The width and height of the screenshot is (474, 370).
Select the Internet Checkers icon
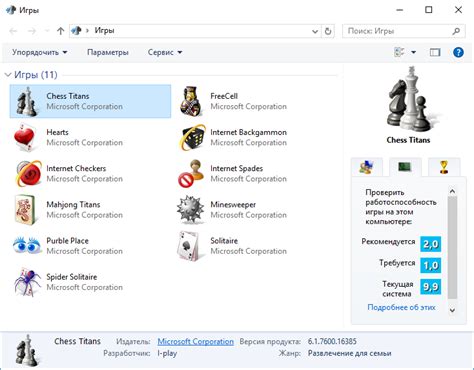click(x=29, y=173)
